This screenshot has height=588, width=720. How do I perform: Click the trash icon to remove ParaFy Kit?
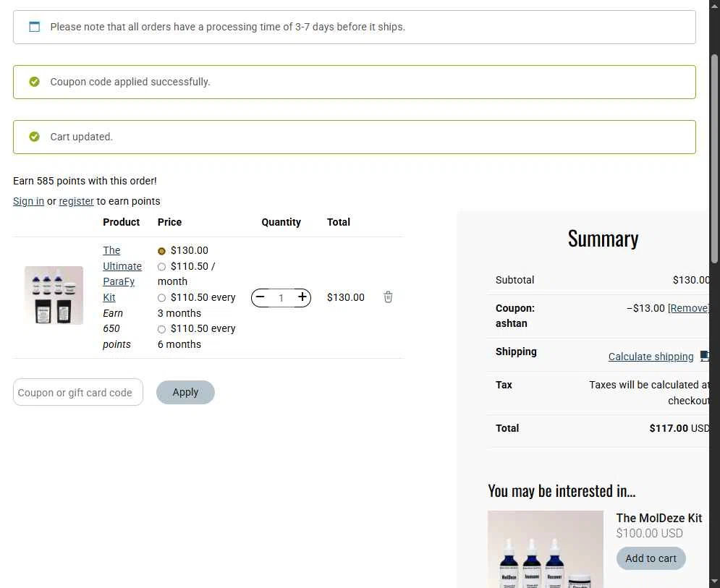tap(388, 297)
